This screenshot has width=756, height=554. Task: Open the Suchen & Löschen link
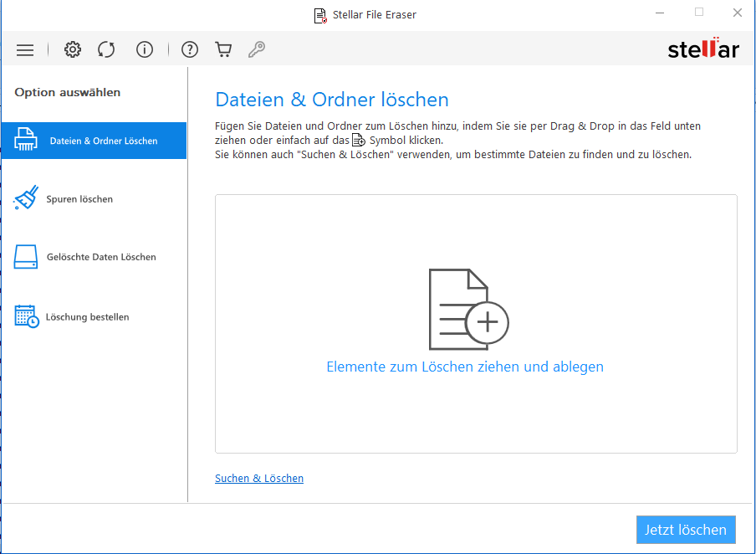click(259, 478)
